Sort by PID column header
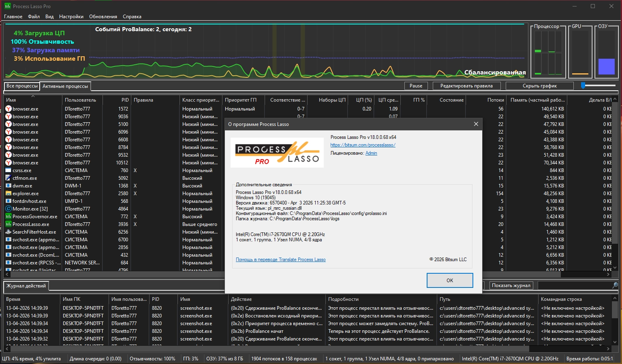 125,100
